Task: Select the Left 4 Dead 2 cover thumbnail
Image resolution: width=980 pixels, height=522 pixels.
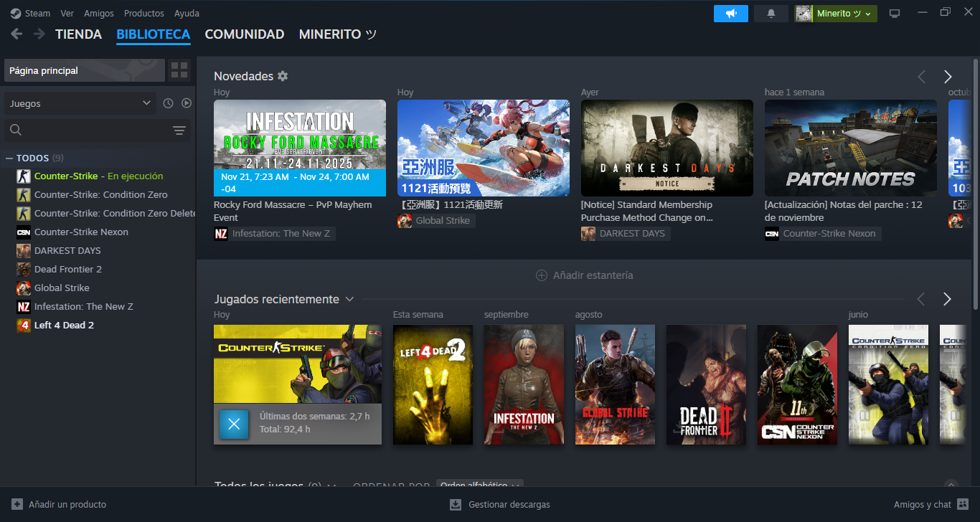Action: point(433,384)
